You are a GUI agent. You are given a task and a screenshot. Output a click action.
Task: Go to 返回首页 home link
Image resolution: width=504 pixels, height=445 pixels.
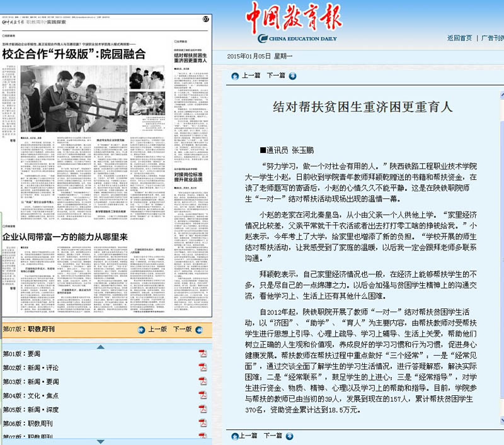[x=459, y=38]
